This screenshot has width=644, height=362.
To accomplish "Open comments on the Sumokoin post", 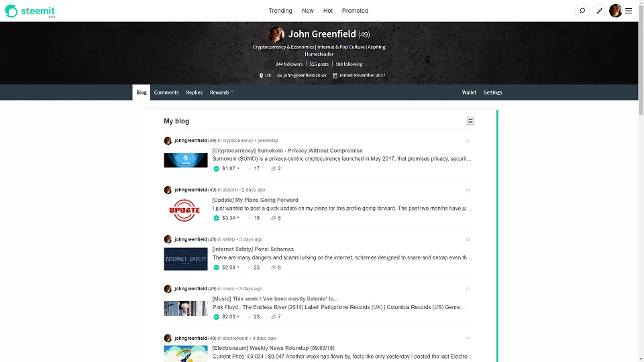I will coord(276,169).
